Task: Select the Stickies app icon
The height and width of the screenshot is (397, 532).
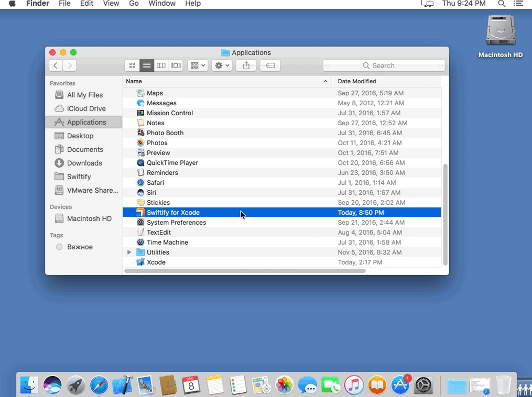Action: coord(140,202)
